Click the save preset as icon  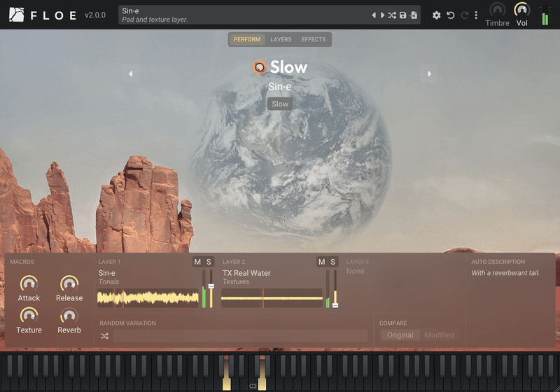(x=414, y=15)
